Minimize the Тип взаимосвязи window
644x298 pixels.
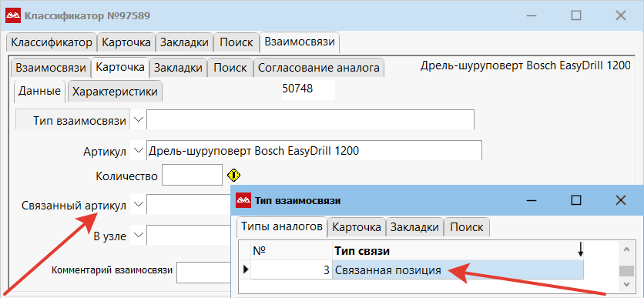pos(532,200)
